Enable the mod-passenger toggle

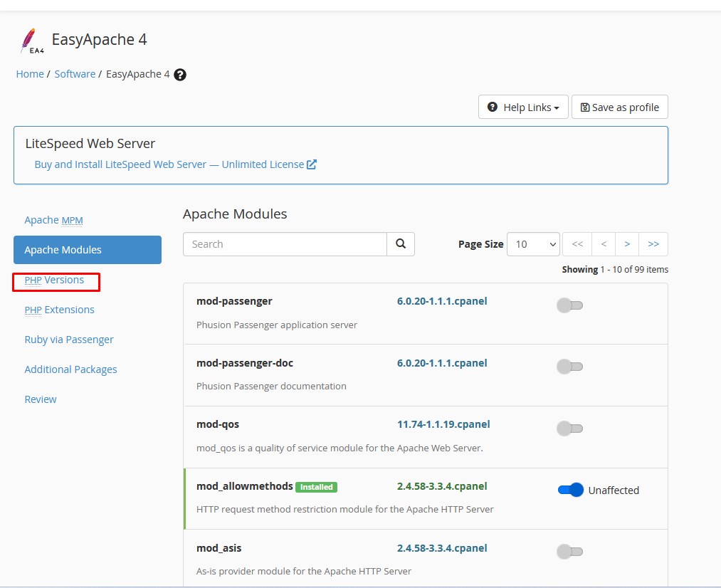coord(569,305)
